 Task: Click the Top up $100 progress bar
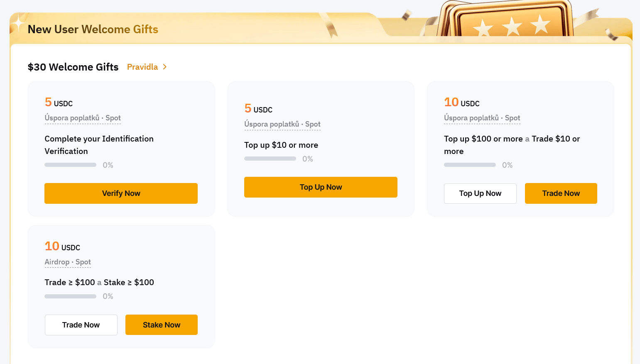pyautogui.click(x=470, y=165)
